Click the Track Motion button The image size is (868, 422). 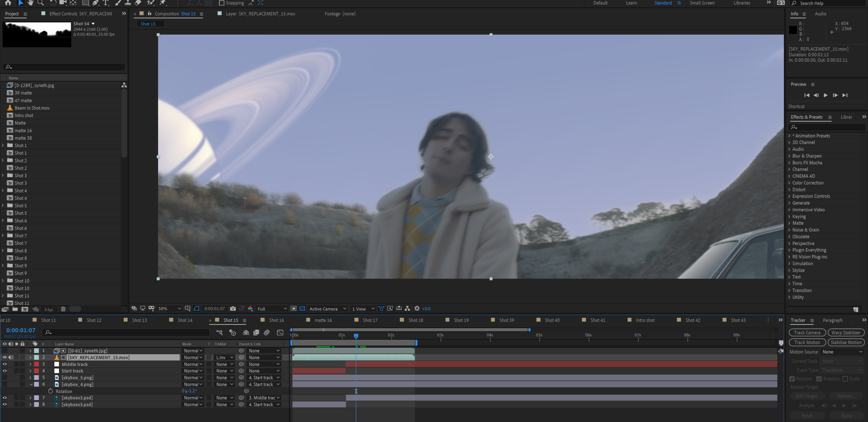[807, 342]
